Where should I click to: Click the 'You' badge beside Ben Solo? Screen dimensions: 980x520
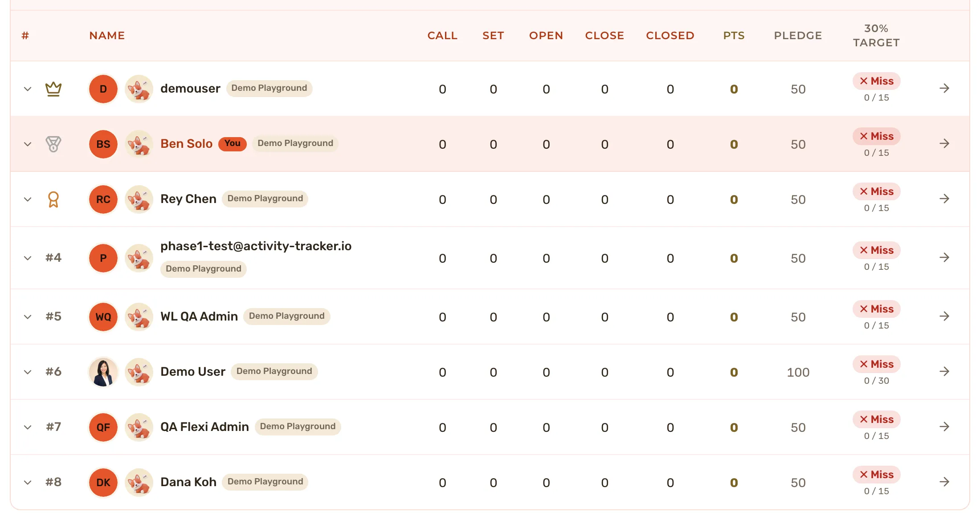point(233,143)
